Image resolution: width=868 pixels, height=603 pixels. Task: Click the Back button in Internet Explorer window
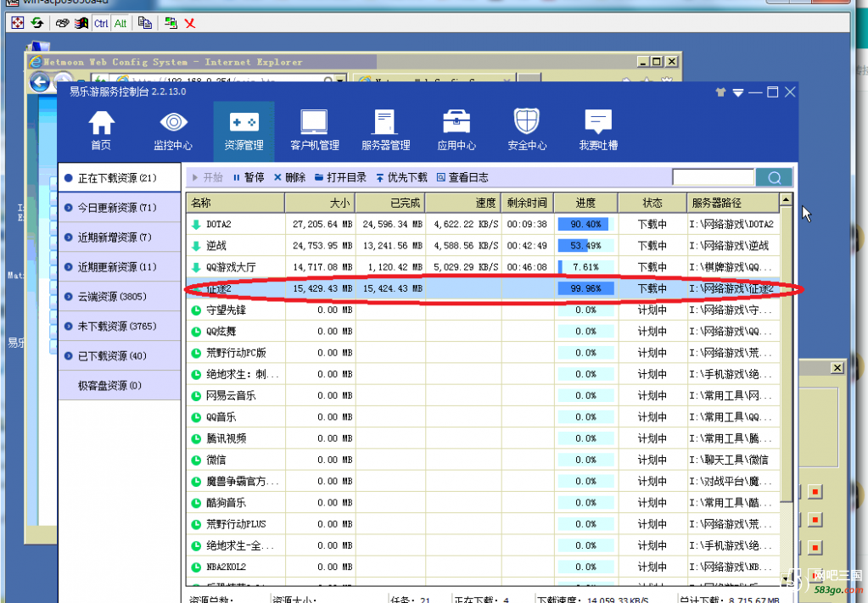click(40, 82)
